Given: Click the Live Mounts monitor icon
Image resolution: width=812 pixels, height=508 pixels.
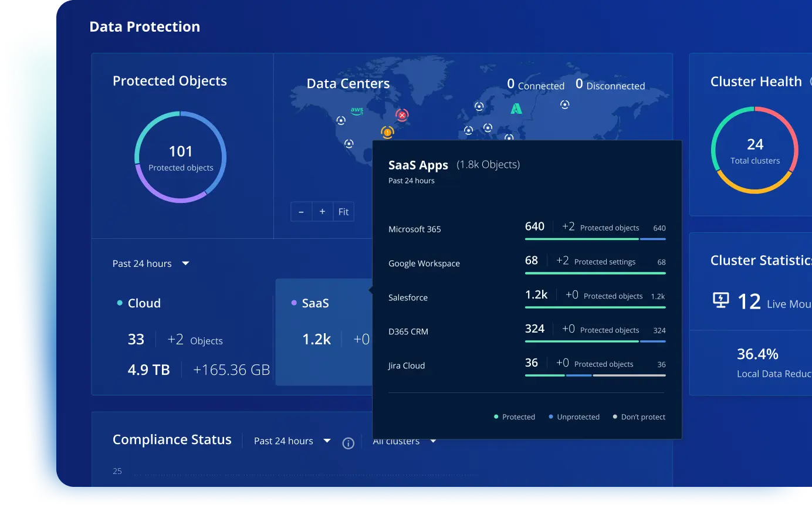Looking at the screenshot, I should (720, 300).
